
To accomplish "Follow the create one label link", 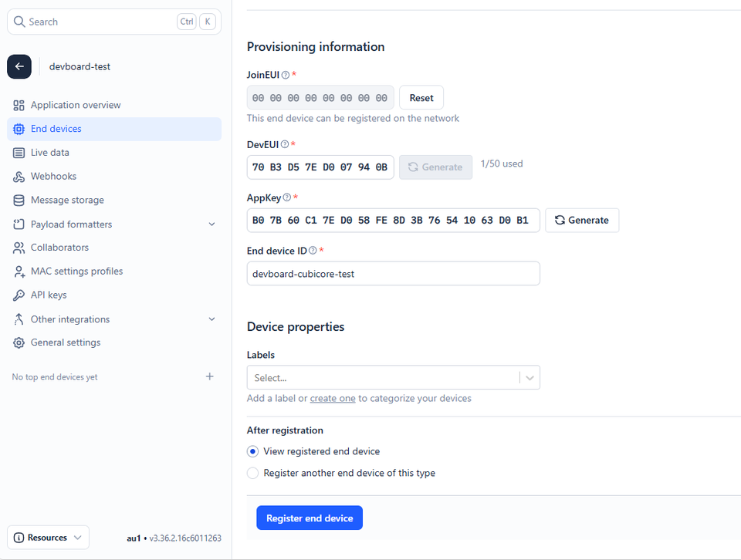I will click(x=333, y=398).
